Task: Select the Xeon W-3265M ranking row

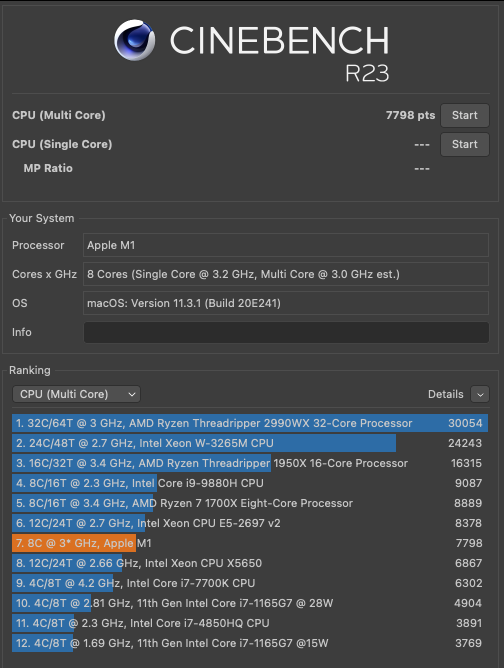Action: (250, 443)
